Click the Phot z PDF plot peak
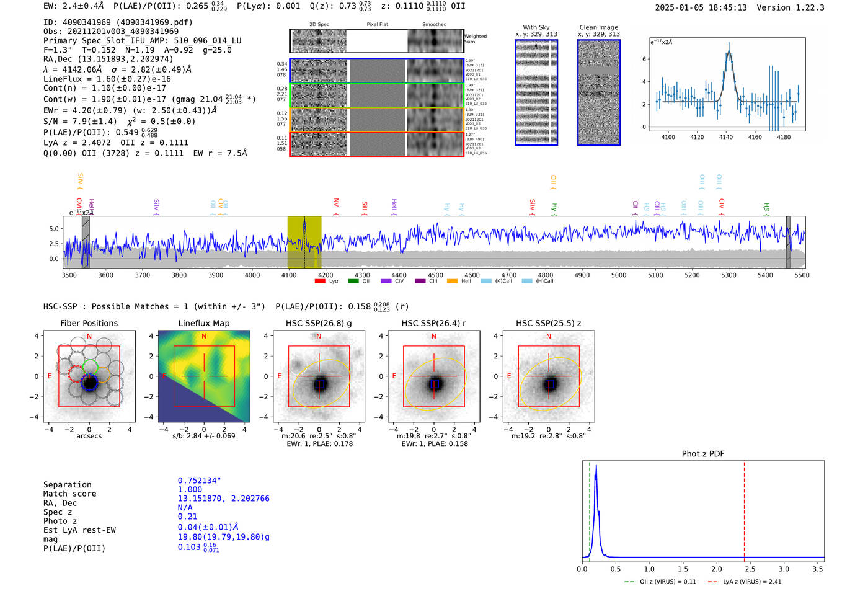Screen dimensions: 868x591 tap(596, 466)
